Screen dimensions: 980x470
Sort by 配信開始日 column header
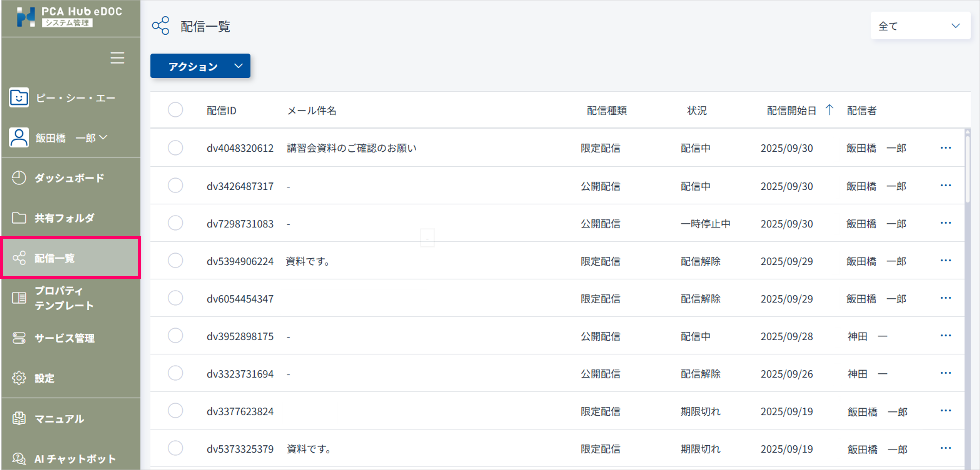(x=792, y=110)
